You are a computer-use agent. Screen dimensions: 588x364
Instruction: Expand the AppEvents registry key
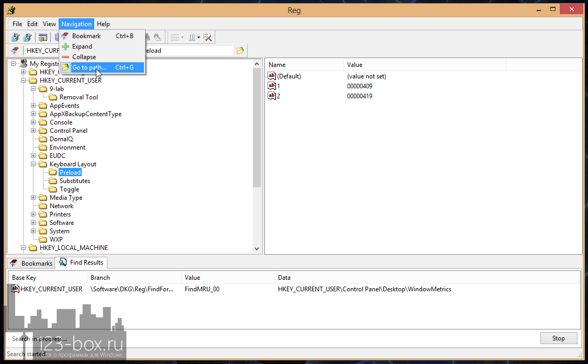(34, 106)
